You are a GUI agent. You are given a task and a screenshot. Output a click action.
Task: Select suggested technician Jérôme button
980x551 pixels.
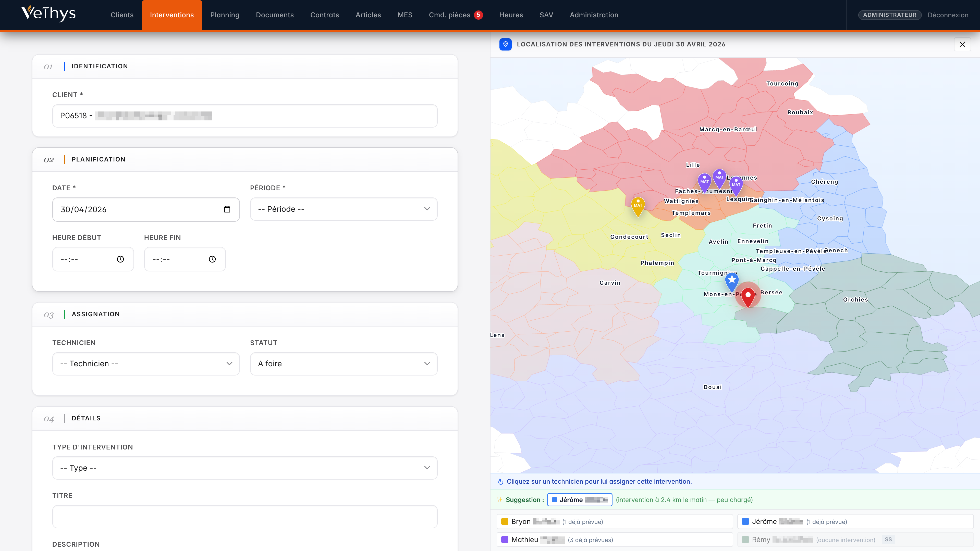tap(579, 500)
